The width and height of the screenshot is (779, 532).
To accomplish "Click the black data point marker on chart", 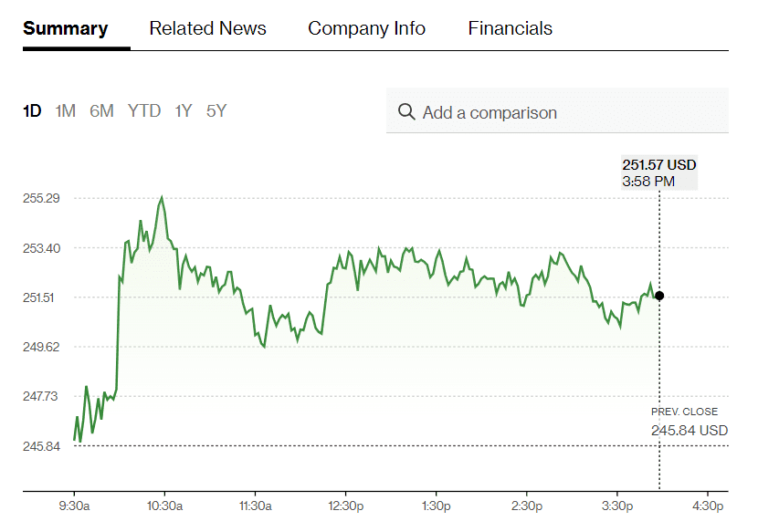I will [x=659, y=295].
